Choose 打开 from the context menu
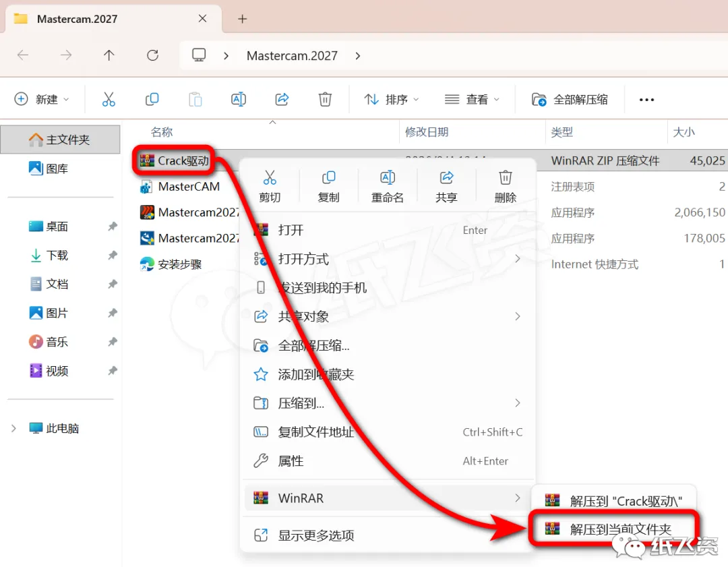The width and height of the screenshot is (728, 567). point(388,231)
